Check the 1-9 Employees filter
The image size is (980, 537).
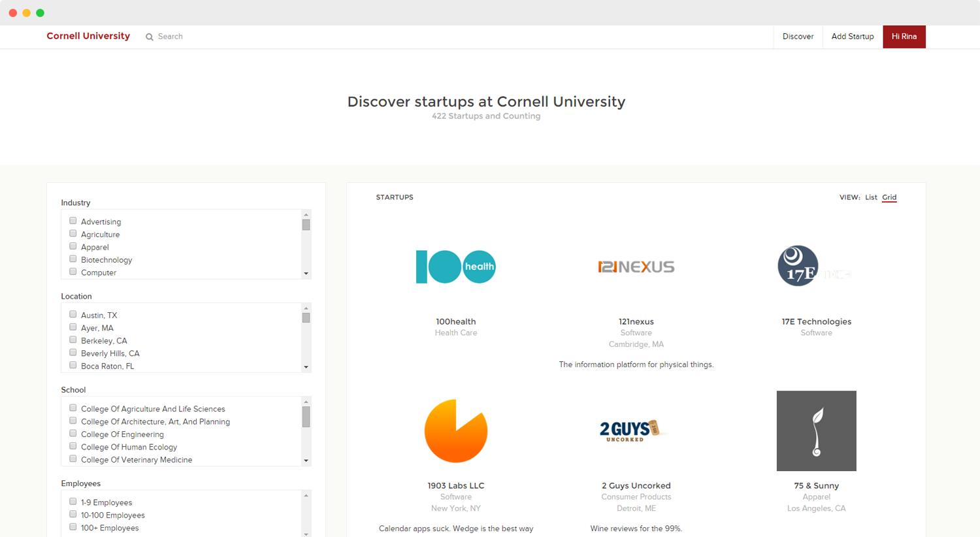coord(73,502)
